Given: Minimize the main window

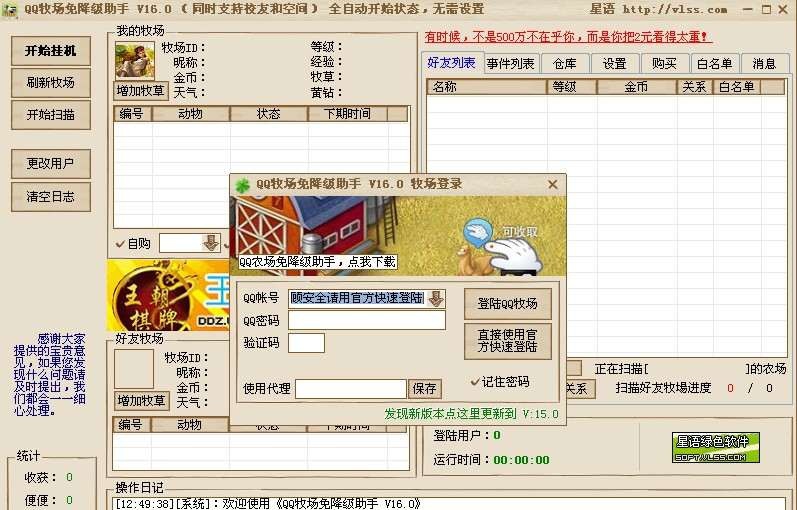Looking at the screenshot, I should click(x=748, y=9).
